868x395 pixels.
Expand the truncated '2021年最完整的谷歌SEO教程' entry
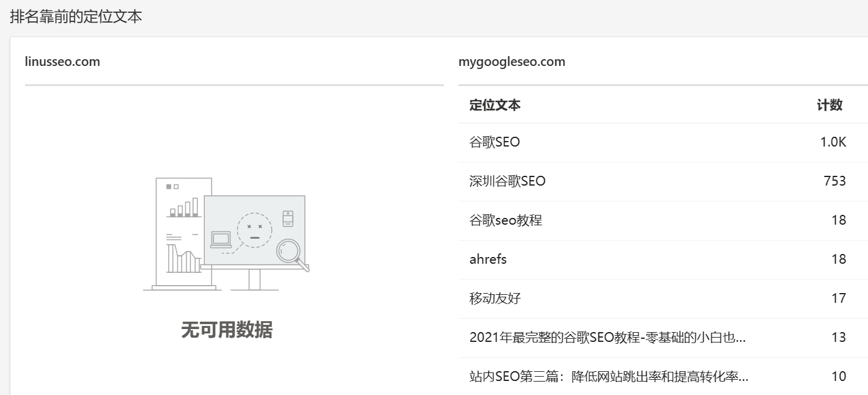[x=609, y=337]
